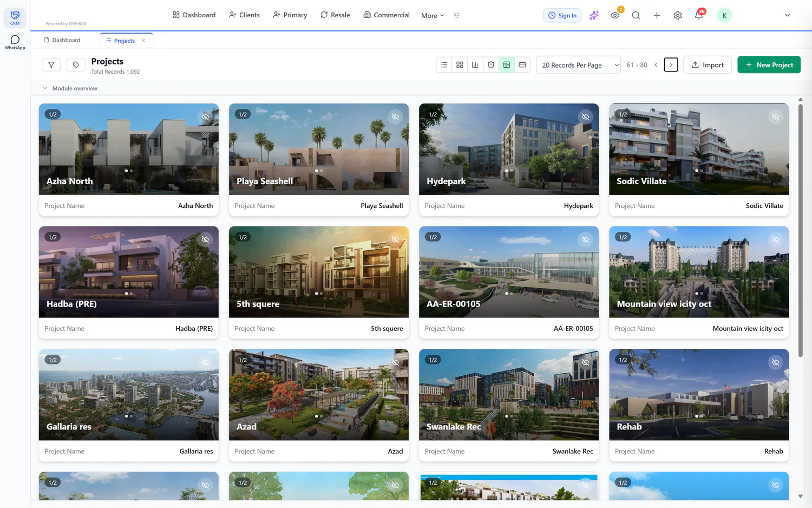Click the 'Swanlake Rec' project name value

573,451
